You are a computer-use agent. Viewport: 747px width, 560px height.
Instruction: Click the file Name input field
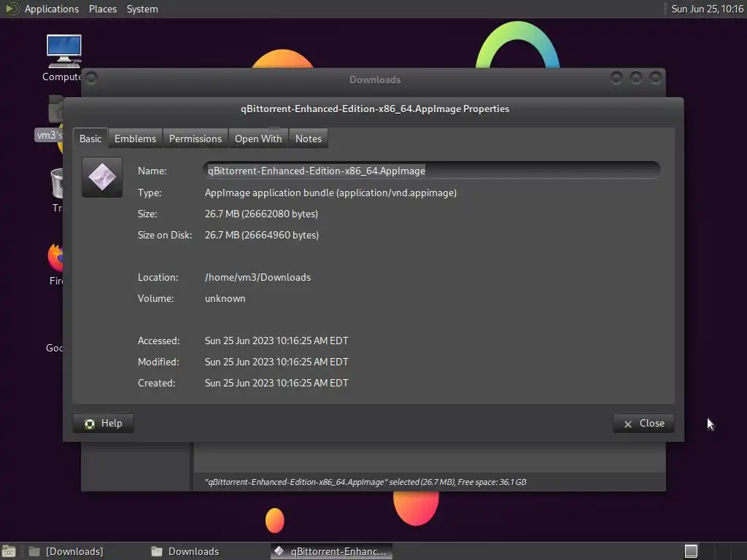(432, 171)
